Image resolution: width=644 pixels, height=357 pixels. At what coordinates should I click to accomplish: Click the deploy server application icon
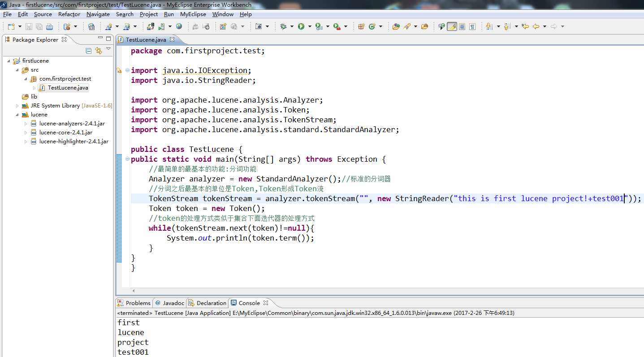(150, 26)
